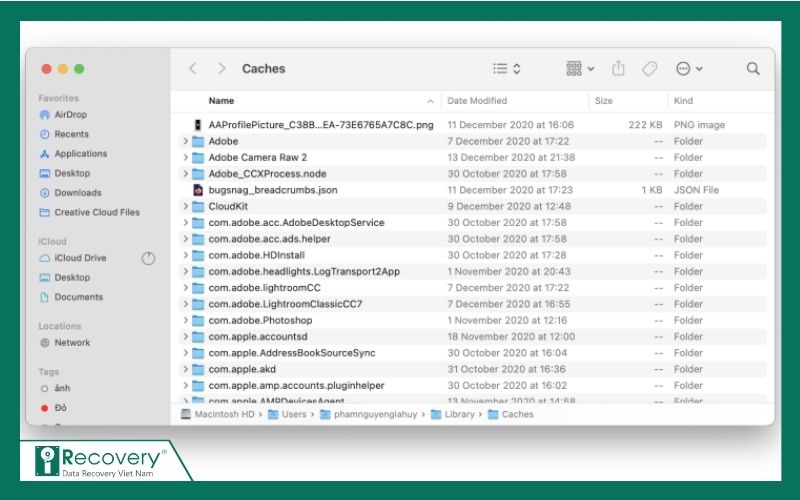The image size is (800, 500).
Task: Click date 13 December 2020 at 21:38
Action: (x=511, y=158)
